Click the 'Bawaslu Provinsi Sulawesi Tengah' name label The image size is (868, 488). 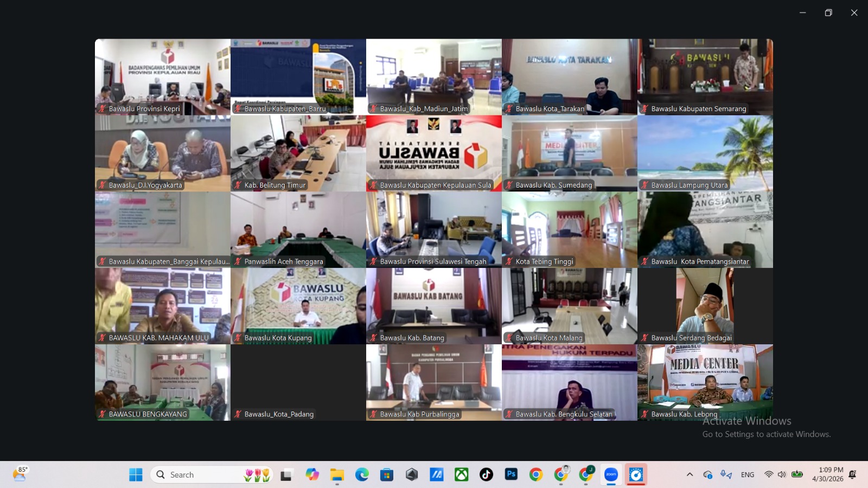[433, 261]
